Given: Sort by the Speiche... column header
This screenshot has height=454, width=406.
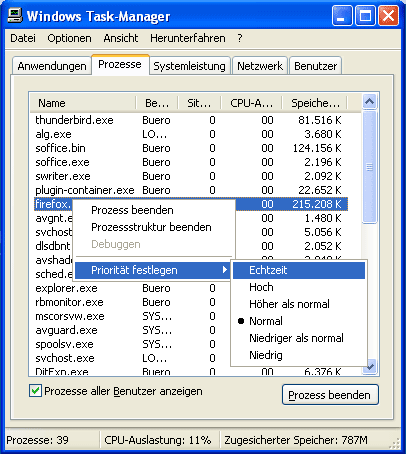Looking at the screenshot, I should 315,103.
